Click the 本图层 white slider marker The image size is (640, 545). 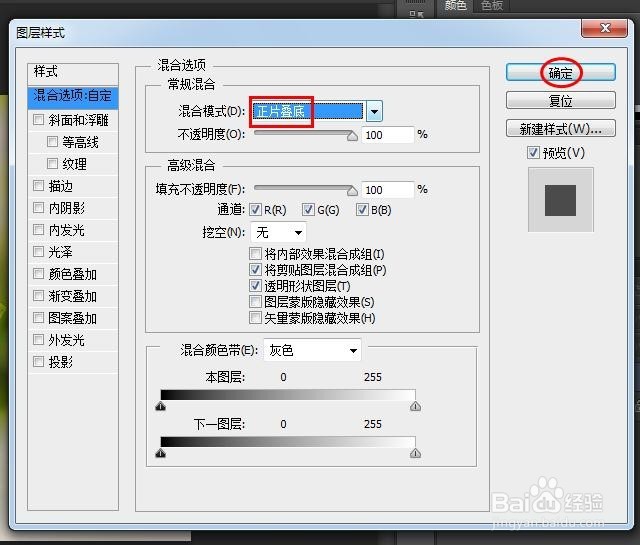click(x=415, y=406)
